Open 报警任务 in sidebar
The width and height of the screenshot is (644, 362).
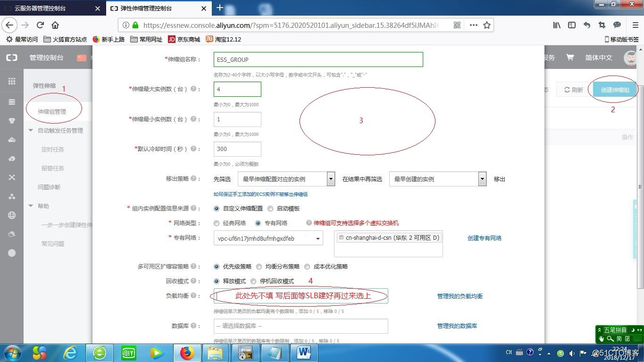[x=53, y=168]
